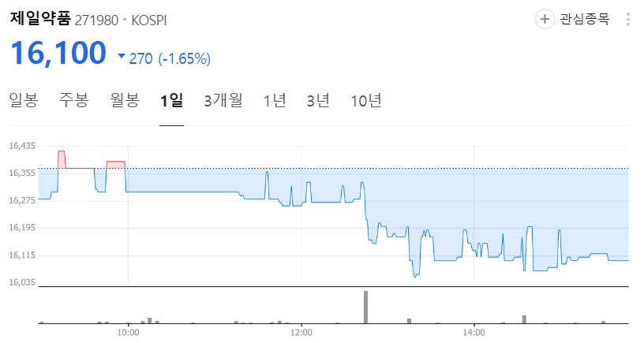Select the 1일 chart tab

[172, 100]
